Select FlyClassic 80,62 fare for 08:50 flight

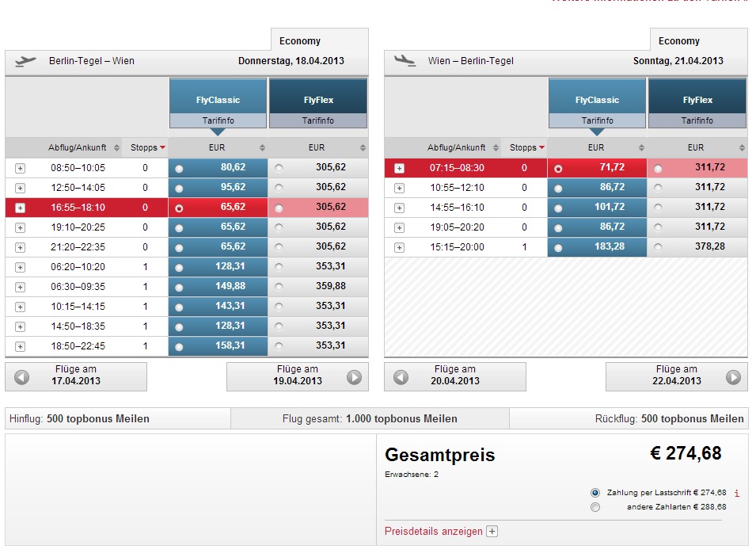click(x=179, y=168)
